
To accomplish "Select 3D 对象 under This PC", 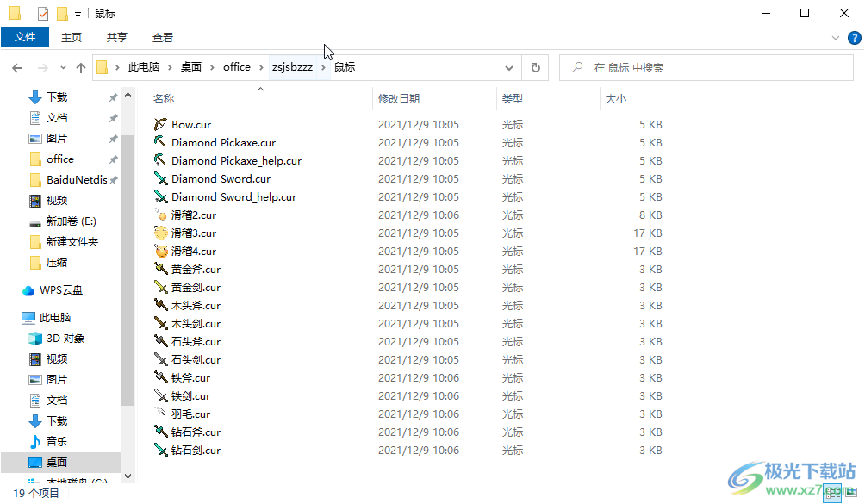I will click(x=65, y=339).
